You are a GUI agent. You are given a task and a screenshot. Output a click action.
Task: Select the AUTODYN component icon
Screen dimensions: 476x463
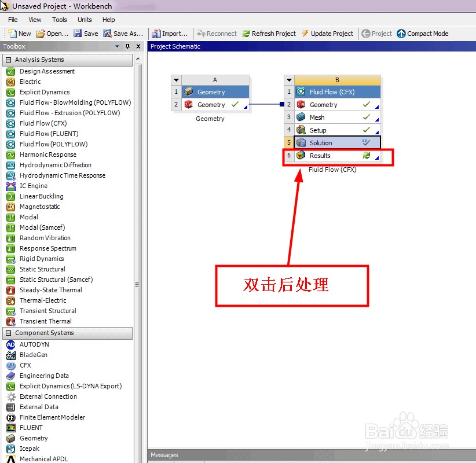tap(10, 345)
